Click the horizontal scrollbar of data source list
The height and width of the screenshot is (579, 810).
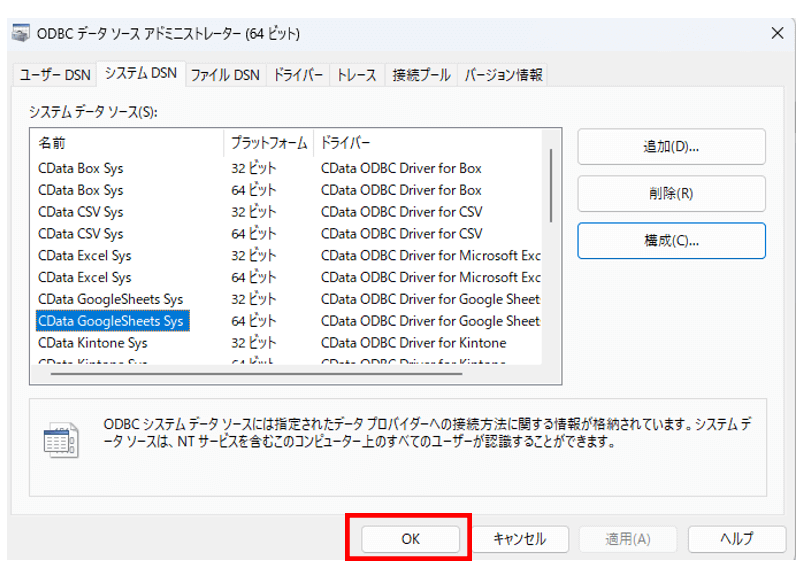pyautogui.click(x=256, y=373)
